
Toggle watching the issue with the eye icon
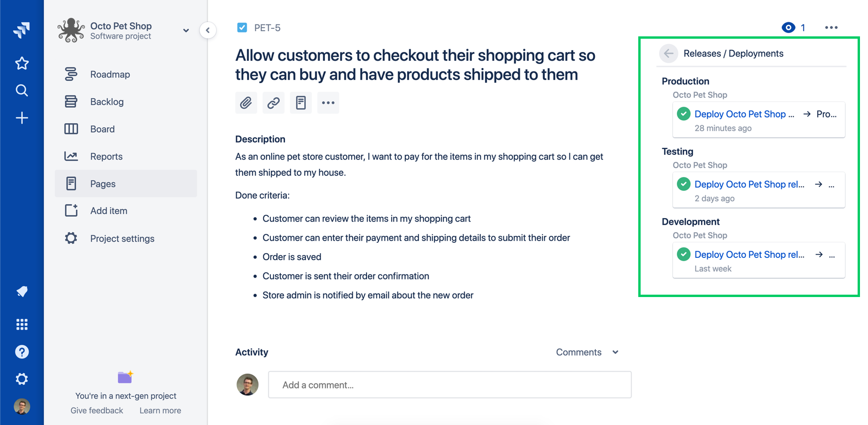pos(788,27)
